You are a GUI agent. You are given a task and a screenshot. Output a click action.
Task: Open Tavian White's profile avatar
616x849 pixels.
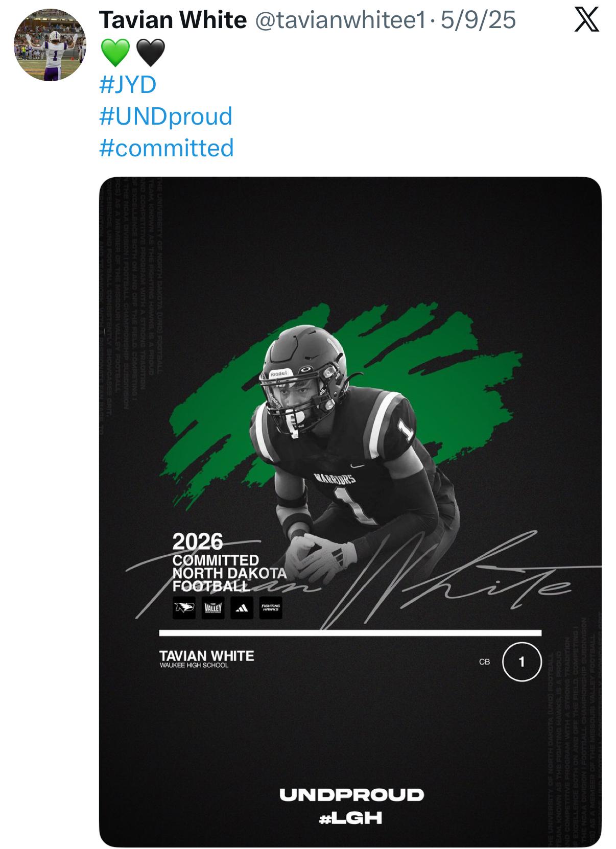tap(50, 45)
